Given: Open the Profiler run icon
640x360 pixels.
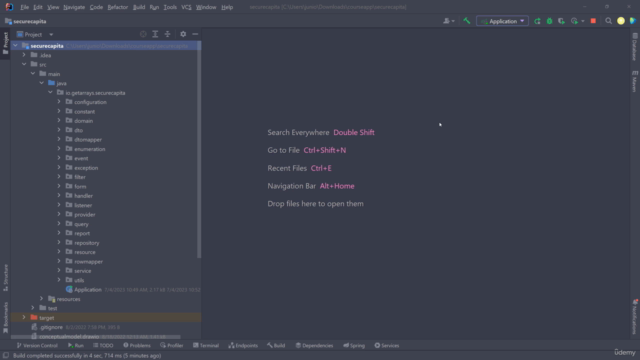Looking at the screenshot, I should [574, 21].
